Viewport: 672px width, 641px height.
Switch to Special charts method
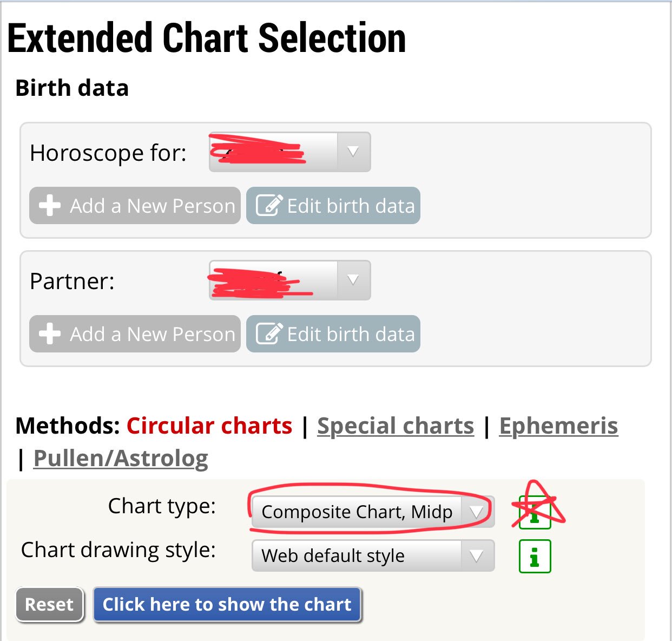coord(396,426)
